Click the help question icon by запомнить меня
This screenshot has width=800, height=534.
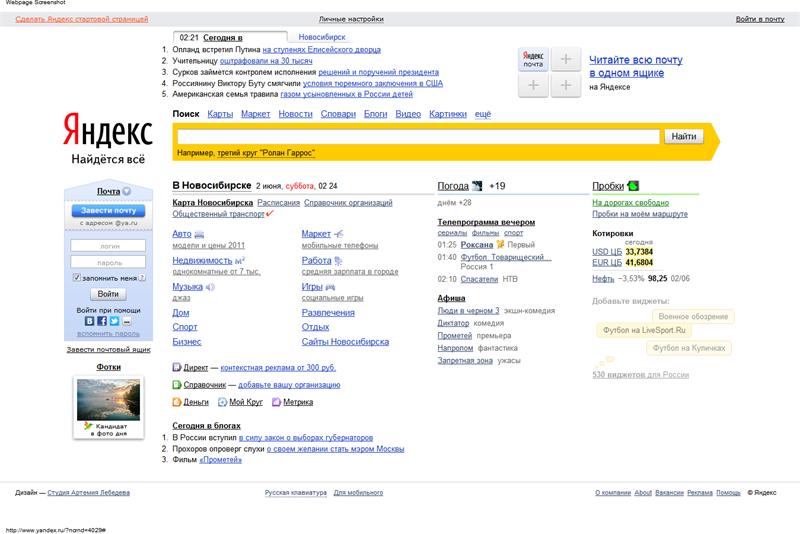point(142,277)
